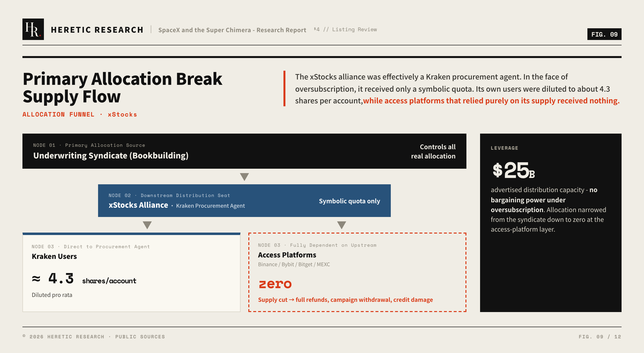The image size is (644, 353).
Task: Click the Heretic Research HR logo
Action: pos(33,29)
